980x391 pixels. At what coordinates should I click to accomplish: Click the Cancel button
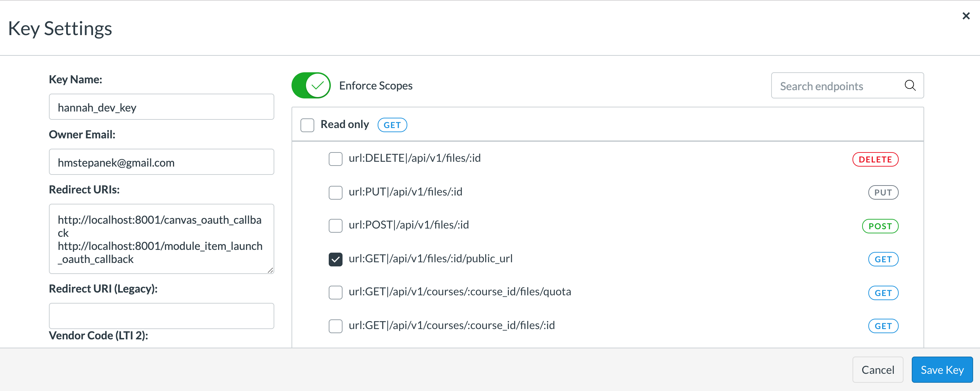pyautogui.click(x=877, y=370)
